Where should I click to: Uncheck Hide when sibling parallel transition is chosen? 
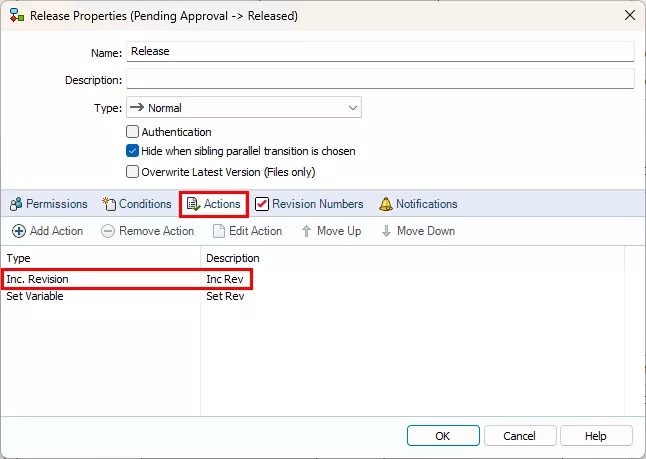[x=132, y=151]
